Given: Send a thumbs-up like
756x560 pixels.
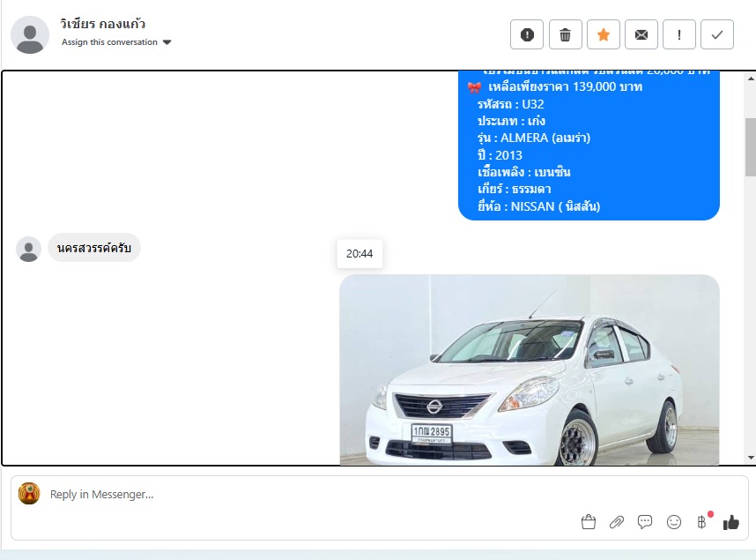Looking at the screenshot, I should click(731, 522).
